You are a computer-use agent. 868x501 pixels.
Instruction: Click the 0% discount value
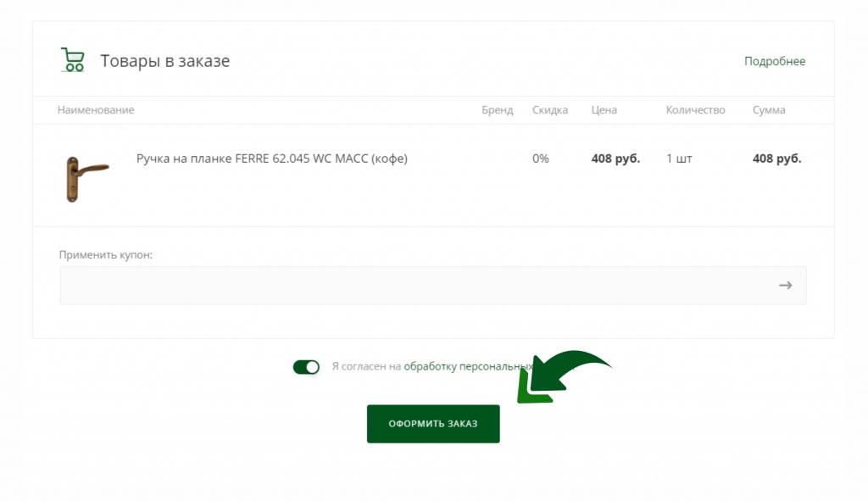(540, 159)
